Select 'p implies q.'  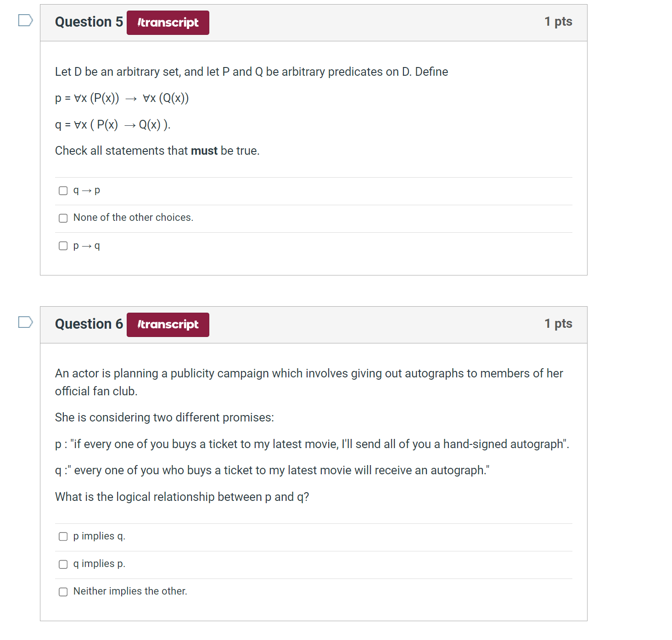tap(63, 536)
